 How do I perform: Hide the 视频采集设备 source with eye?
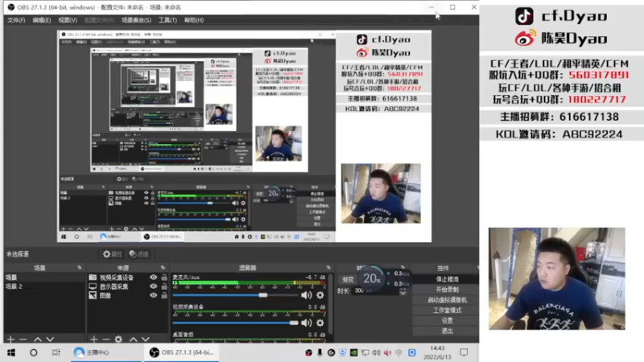[x=153, y=278]
